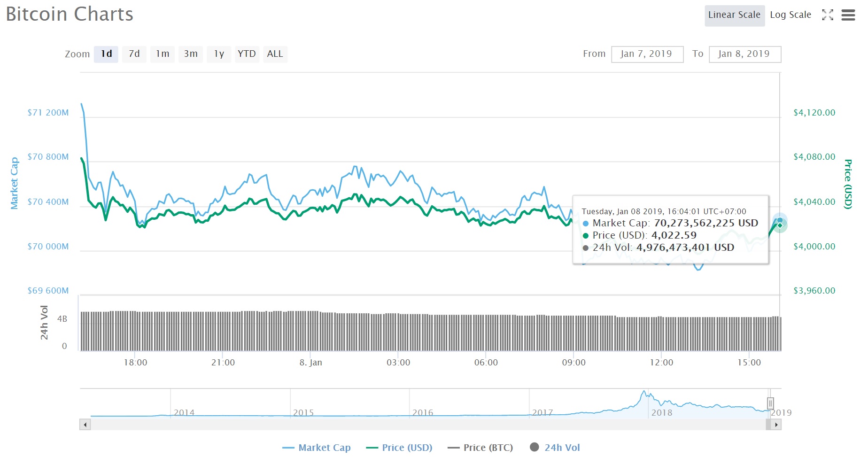This screenshot has width=868, height=457.
Task: Click the Bitcoin Charts heading
Action: pyautogui.click(x=70, y=14)
